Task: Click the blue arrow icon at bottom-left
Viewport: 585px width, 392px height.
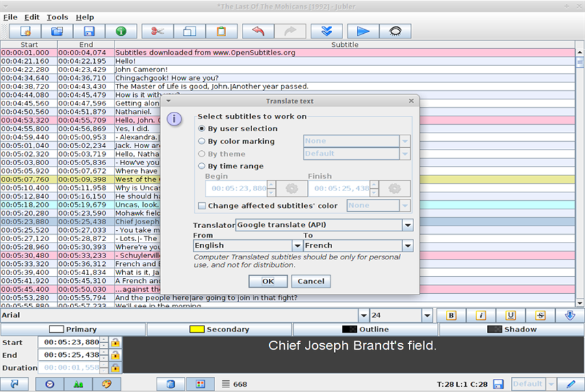Action: [x=14, y=384]
